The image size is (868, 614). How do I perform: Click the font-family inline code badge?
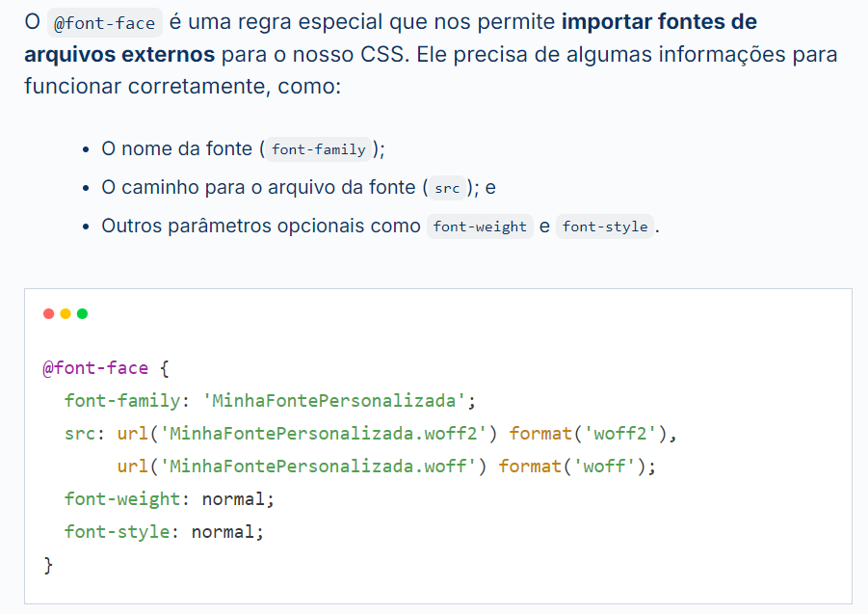(x=318, y=149)
